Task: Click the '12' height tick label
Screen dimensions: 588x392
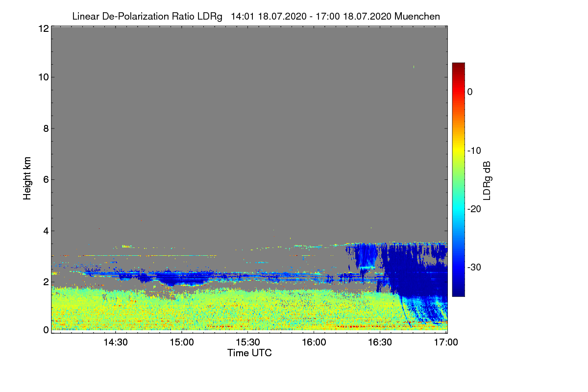Action: click(43, 28)
